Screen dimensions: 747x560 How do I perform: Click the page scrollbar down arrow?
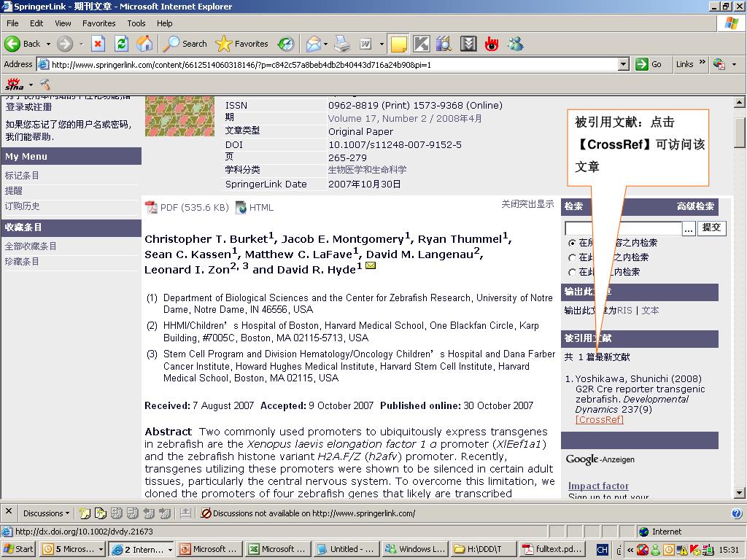pos(739,494)
